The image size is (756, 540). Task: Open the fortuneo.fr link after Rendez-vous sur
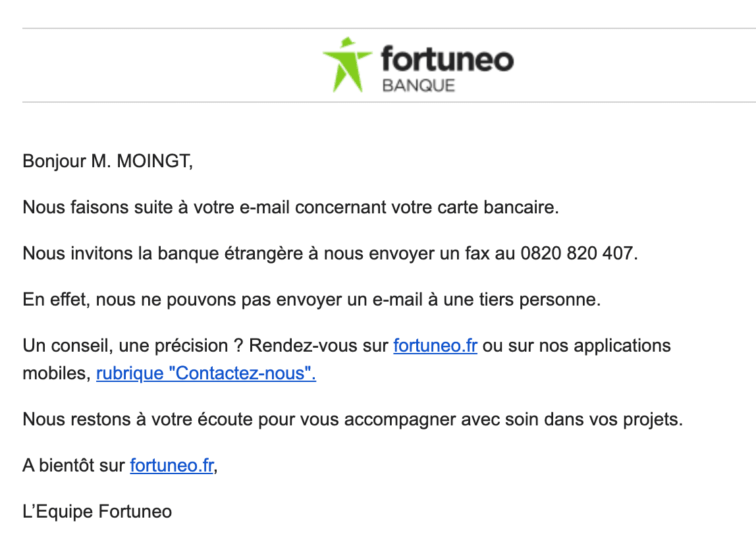click(435, 346)
